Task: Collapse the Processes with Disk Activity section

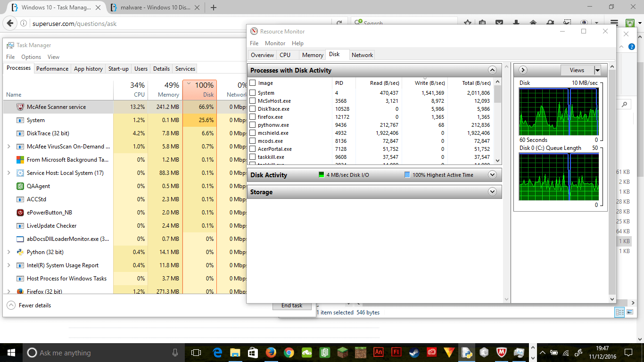Action: pyautogui.click(x=492, y=70)
